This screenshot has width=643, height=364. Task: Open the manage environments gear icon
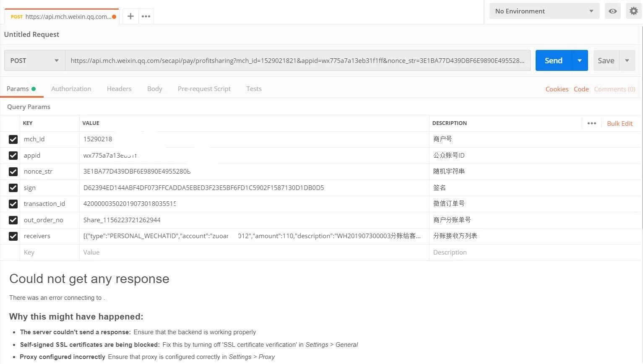pos(633,11)
